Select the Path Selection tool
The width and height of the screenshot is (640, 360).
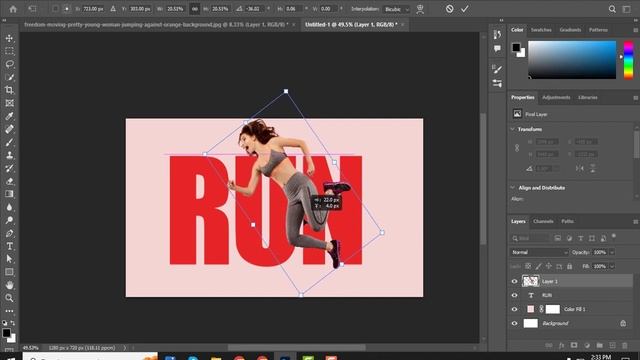click(x=9, y=259)
